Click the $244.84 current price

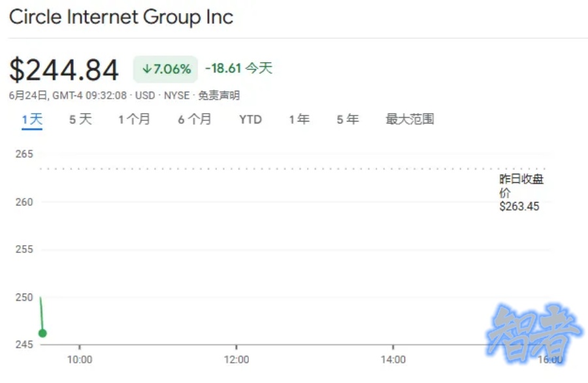click(x=64, y=70)
